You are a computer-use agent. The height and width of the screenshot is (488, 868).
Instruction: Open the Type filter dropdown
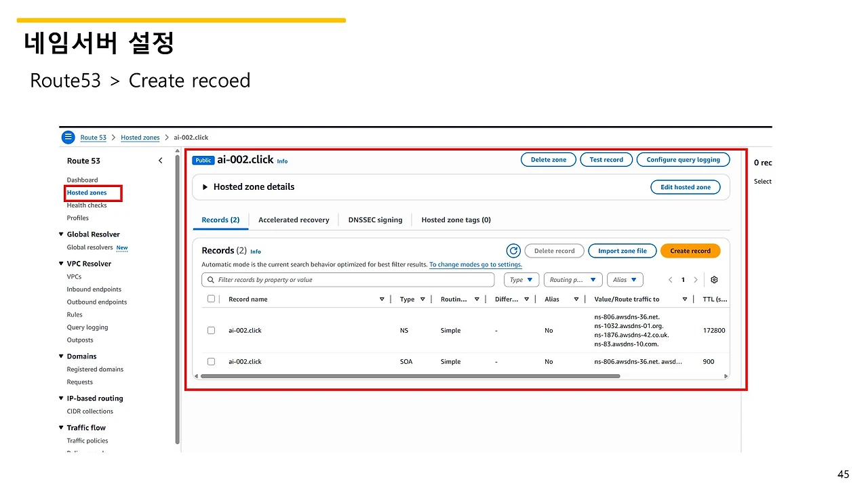[521, 280]
